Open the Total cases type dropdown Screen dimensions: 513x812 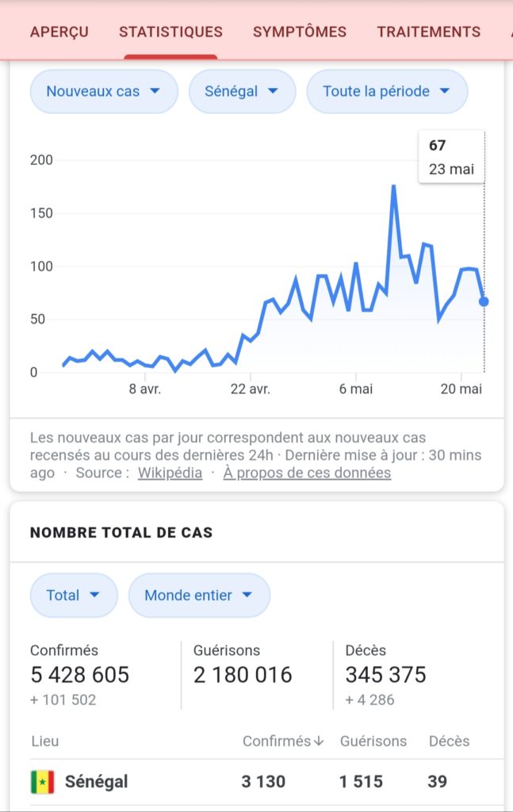(74, 595)
